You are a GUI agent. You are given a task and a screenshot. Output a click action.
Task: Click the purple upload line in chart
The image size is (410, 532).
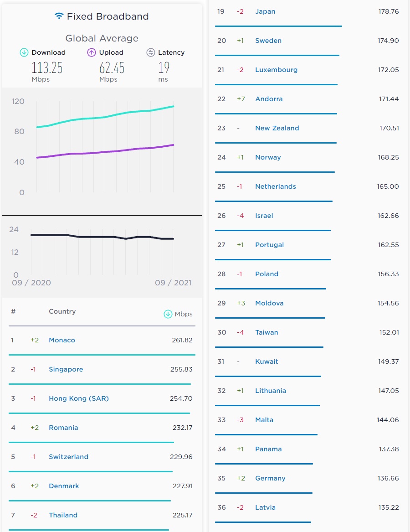(105, 152)
